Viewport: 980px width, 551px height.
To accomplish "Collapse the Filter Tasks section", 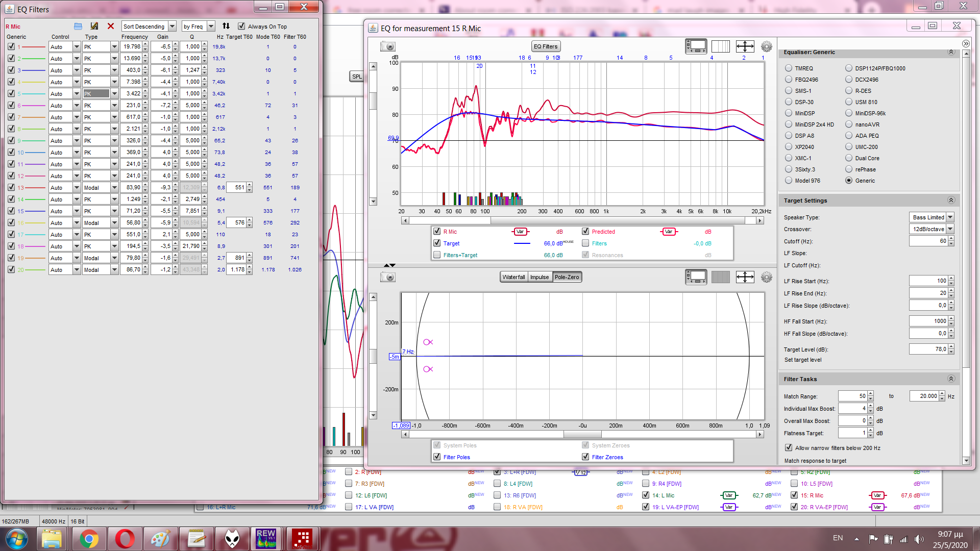I will (x=951, y=379).
